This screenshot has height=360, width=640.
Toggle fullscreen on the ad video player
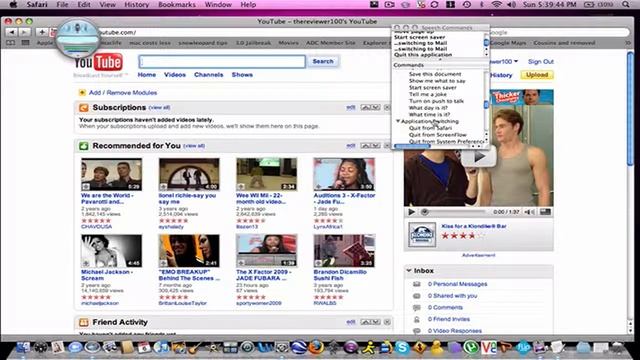pyautogui.click(x=545, y=212)
